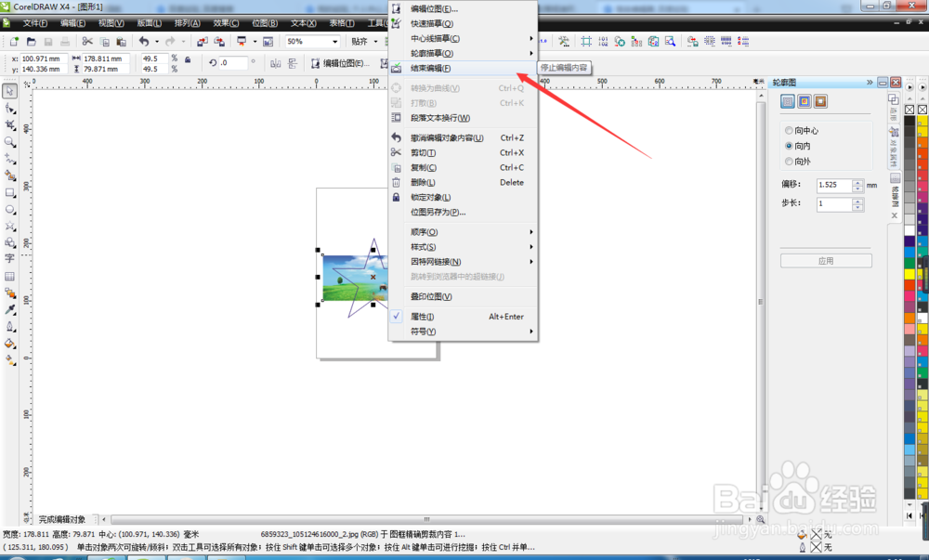929x560 pixels.
Task: Select the Polygon star tool
Action: tap(10, 226)
